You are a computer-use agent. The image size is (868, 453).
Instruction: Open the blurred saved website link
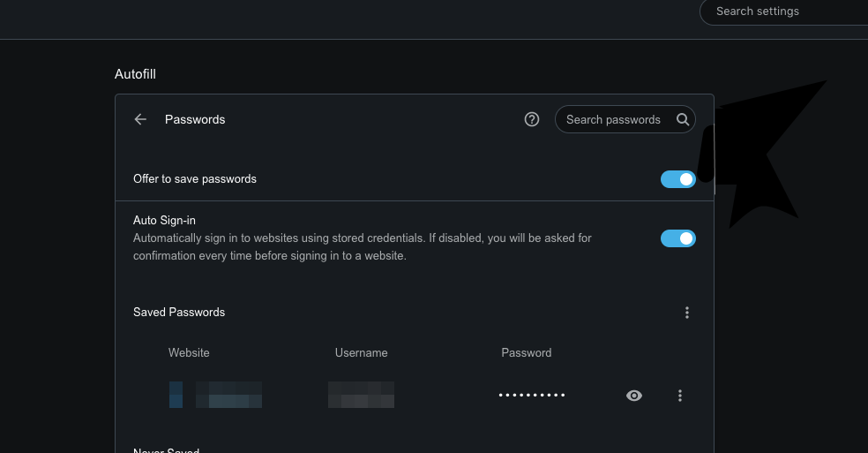(x=229, y=395)
